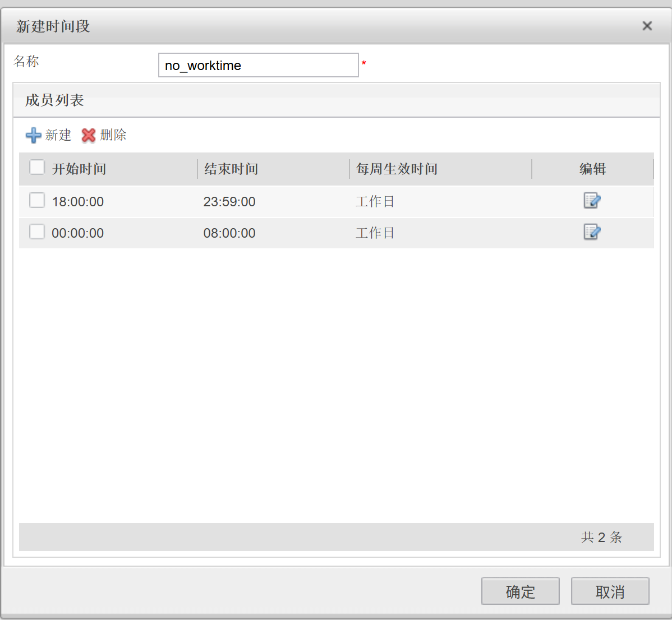Click 工作日 in the 00:00:00 row

pos(375,233)
